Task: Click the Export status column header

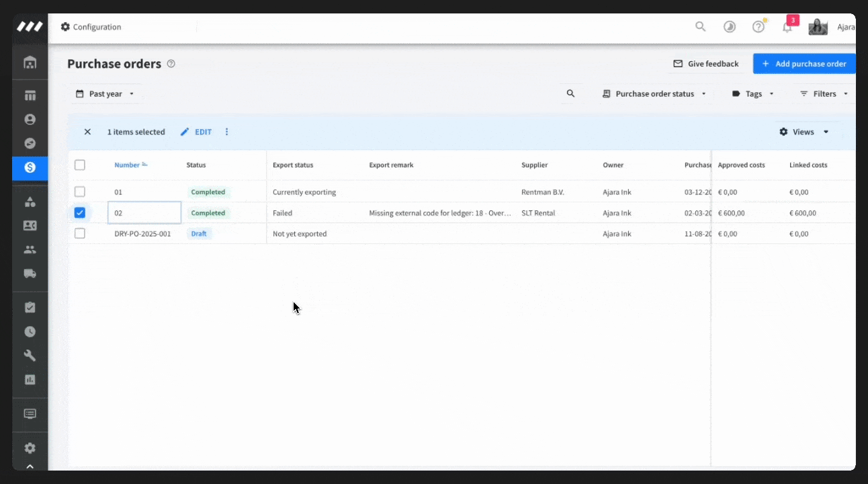Action: coord(293,165)
